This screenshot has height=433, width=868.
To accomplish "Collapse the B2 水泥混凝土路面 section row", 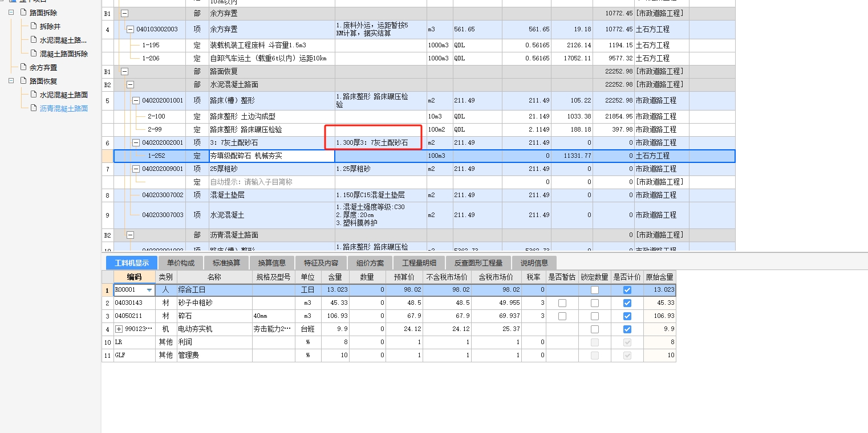I will [130, 84].
